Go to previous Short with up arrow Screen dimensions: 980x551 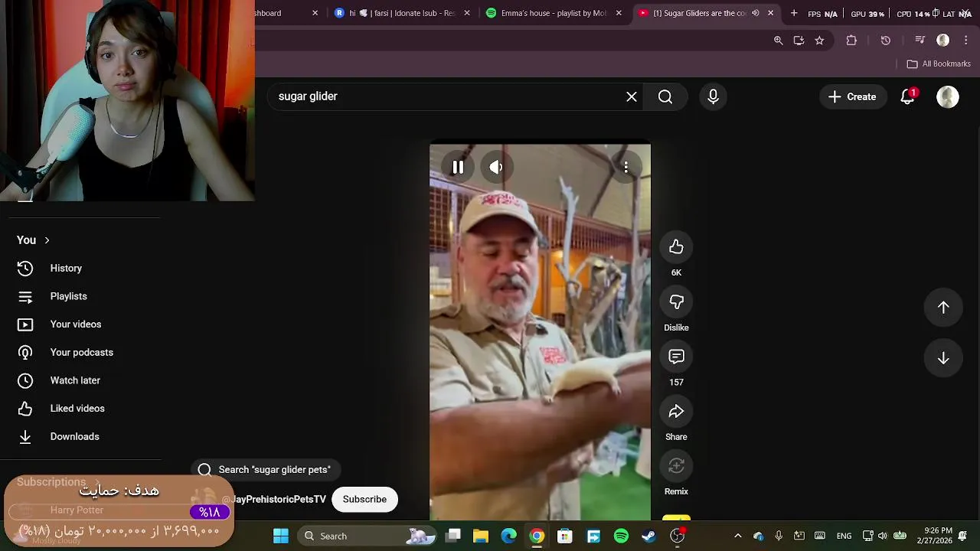point(943,307)
